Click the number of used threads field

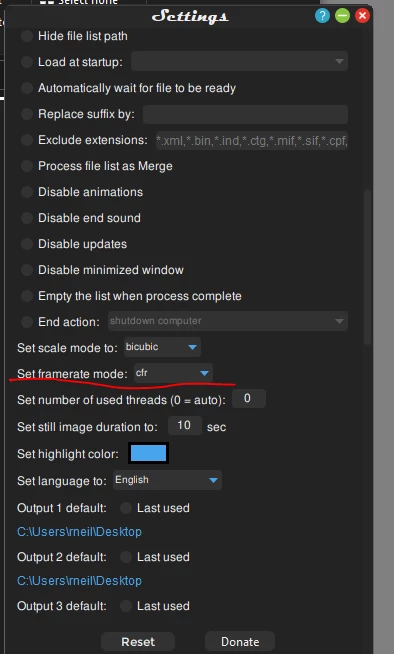(x=248, y=399)
